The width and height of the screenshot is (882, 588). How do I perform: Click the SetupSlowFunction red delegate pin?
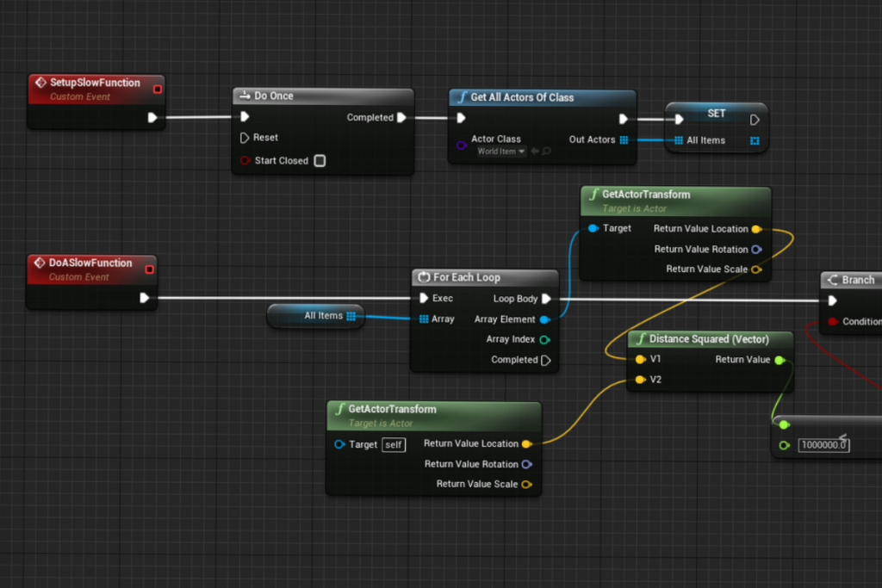(158, 88)
